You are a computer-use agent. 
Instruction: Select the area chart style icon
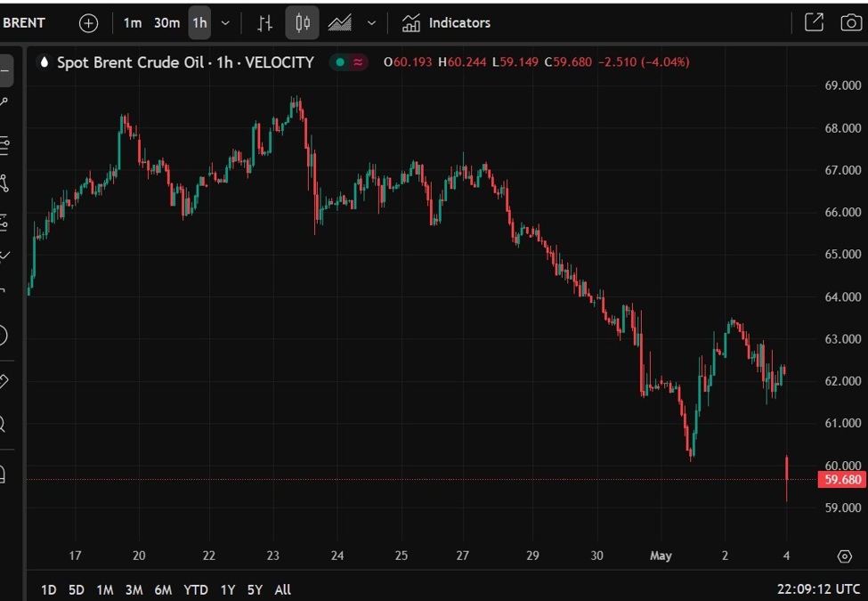339,23
